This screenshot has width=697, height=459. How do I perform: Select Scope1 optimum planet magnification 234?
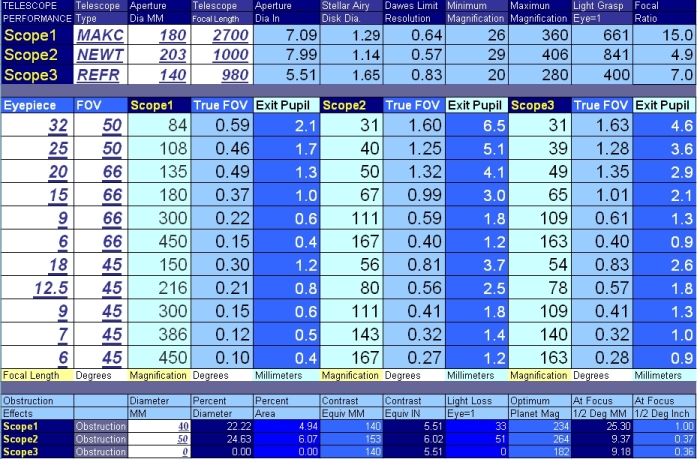(x=540, y=426)
